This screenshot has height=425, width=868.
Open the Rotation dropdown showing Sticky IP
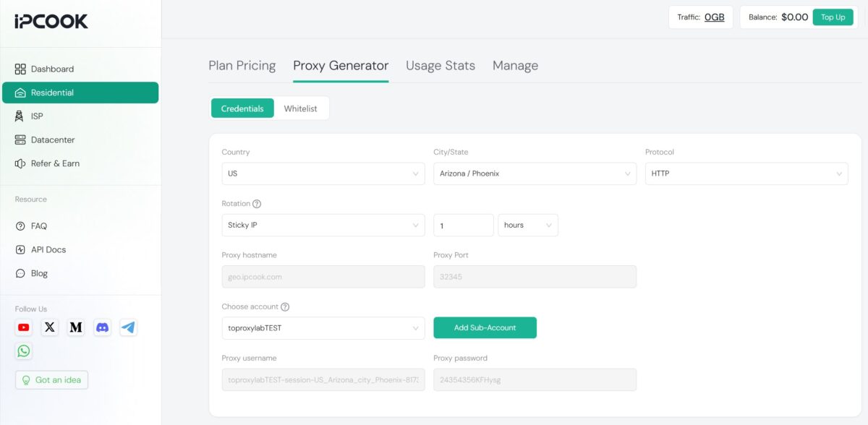click(323, 225)
